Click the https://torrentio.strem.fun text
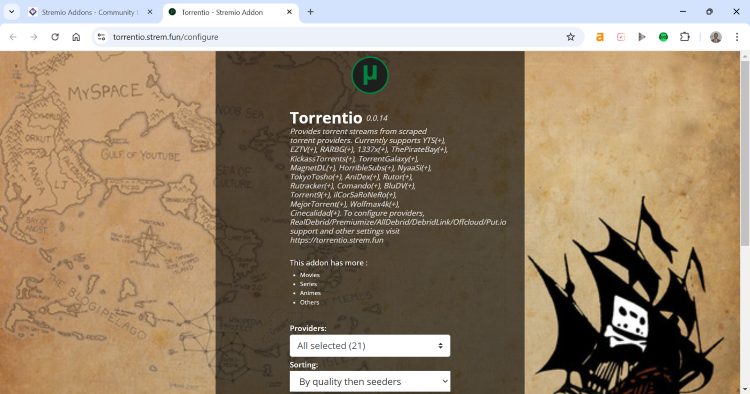 337,240
